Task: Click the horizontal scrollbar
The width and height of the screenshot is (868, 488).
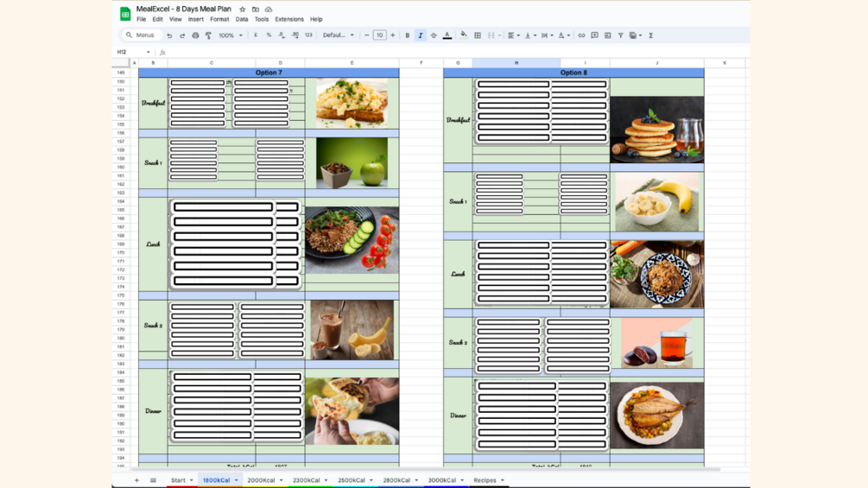Action: pos(427,469)
